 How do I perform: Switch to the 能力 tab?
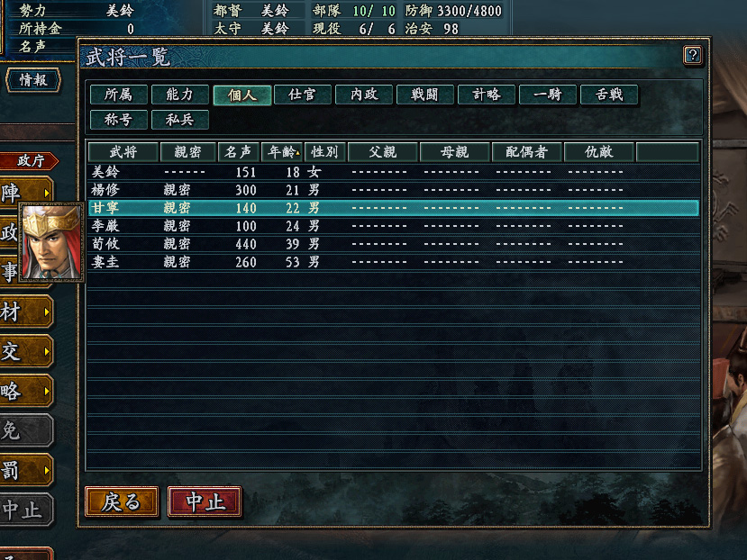(180, 95)
